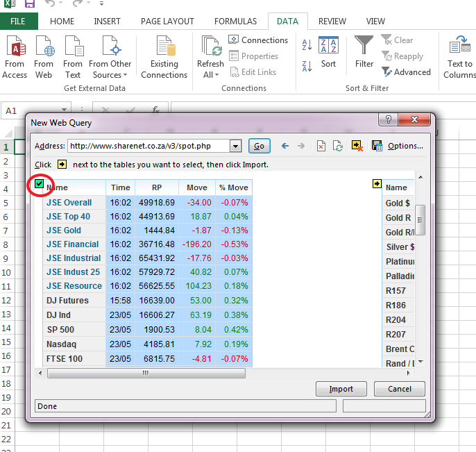This screenshot has height=452, width=476.
Task: Click the JSE Financial link
Action: pos(73,244)
